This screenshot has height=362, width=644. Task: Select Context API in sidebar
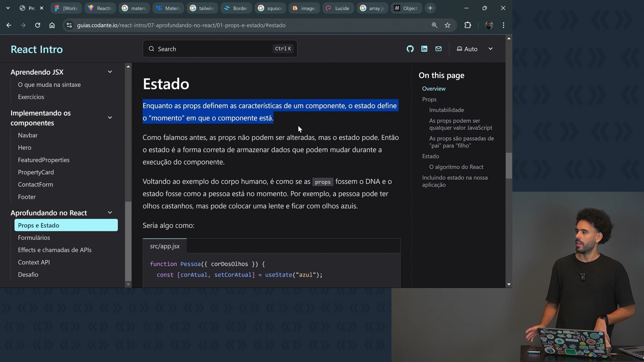[x=34, y=262]
